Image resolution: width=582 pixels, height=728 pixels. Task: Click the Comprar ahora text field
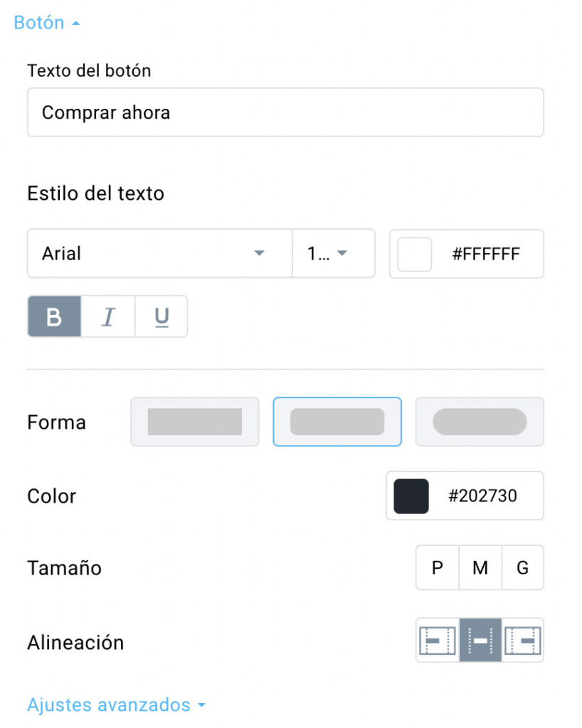click(x=285, y=112)
